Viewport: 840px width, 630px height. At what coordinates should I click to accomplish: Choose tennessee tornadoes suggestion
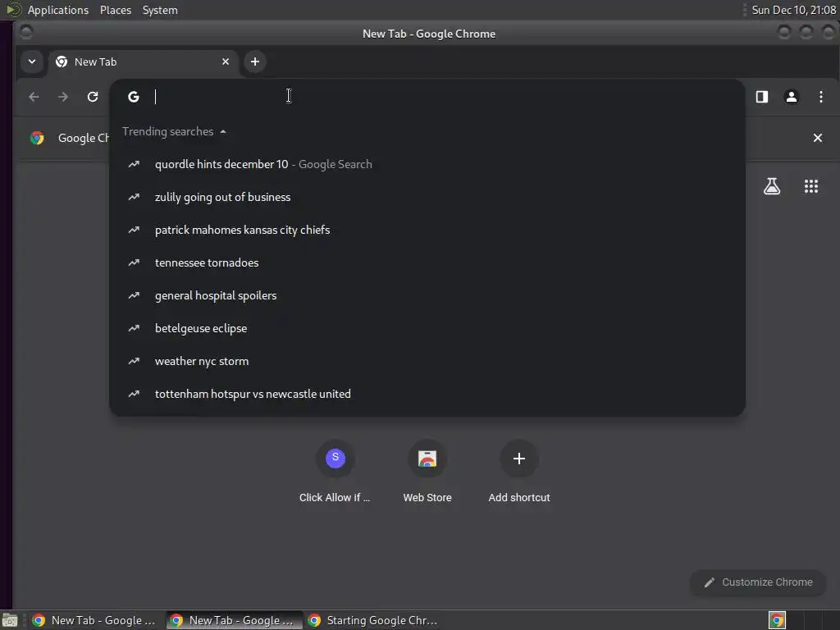[x=427, y=262]
